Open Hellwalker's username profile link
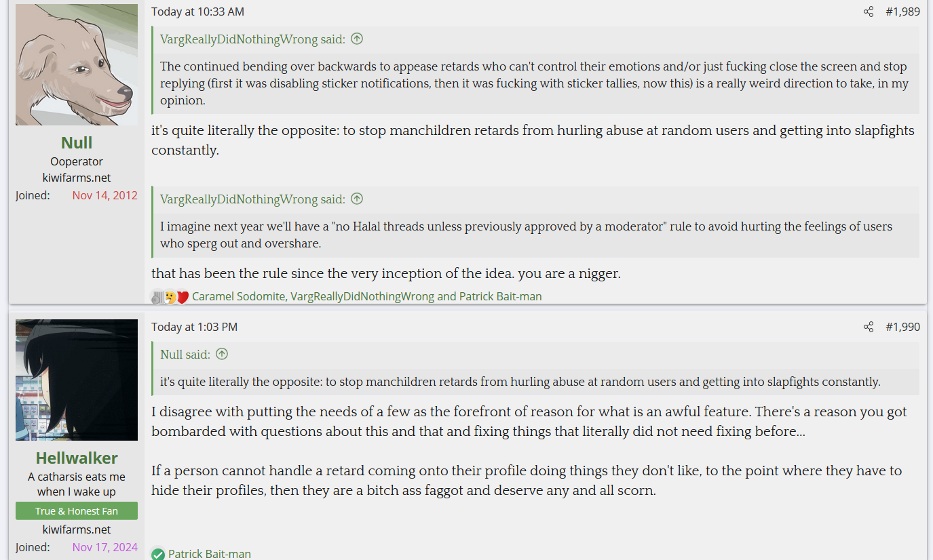 [x=77, y=458]
